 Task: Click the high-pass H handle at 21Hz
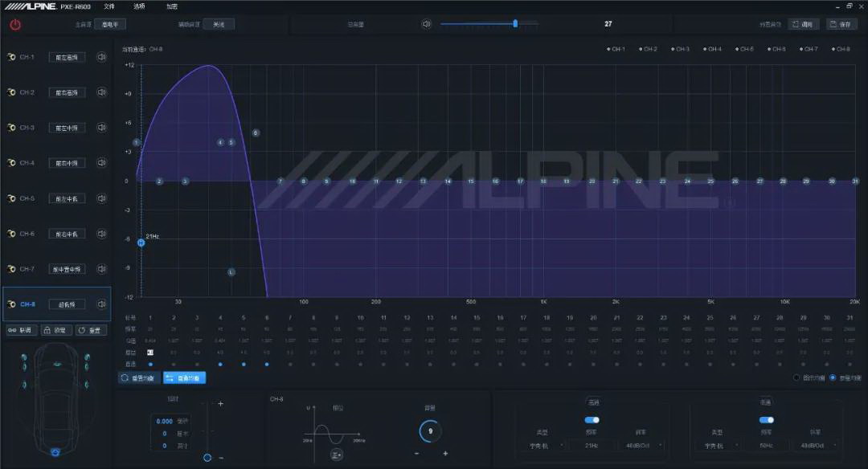point(141,243)
